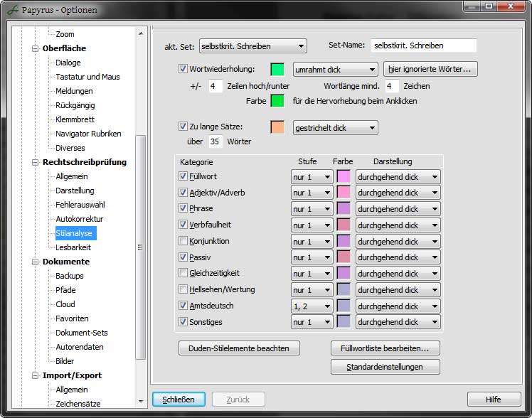532x418 pixels.
Task: Open the Backups settings page
Action: coord(70,276)
